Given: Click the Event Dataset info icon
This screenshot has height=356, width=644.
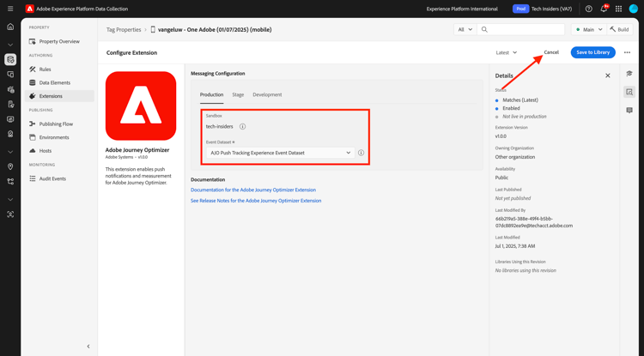Looking at the screenshot, I should pyautogui.click(x=361, y=153).
